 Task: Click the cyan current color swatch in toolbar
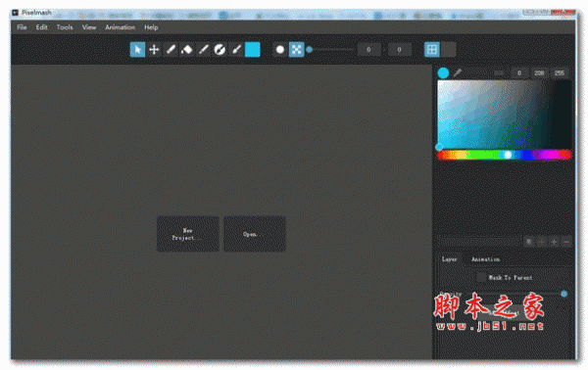(x=253, y=50)
